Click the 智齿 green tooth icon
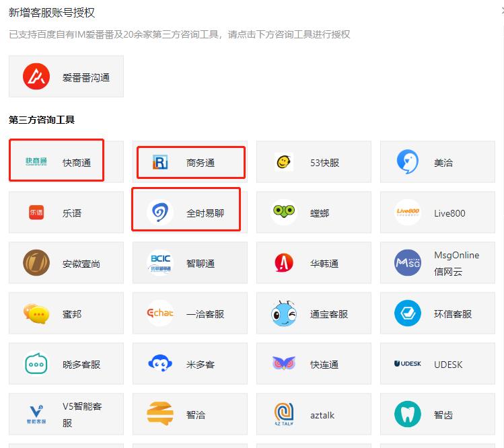The height and width of the screenshot is (448, 504). 408,414
